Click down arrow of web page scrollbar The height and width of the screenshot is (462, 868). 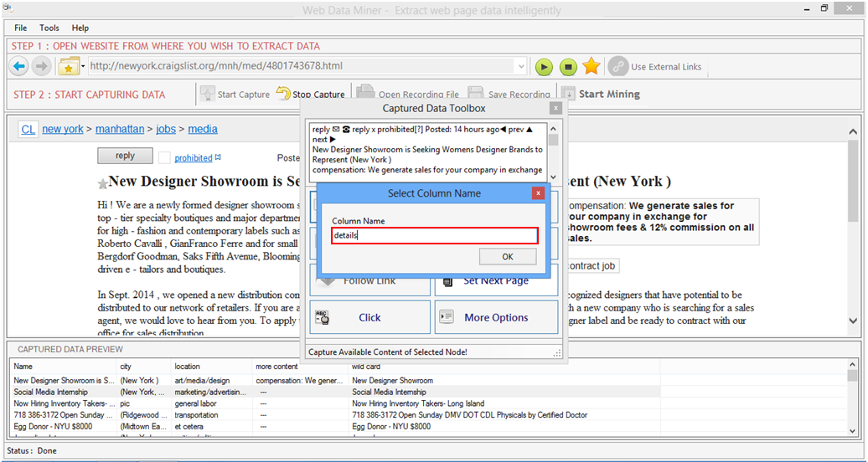pyautogui.click(x=853, y=321)
